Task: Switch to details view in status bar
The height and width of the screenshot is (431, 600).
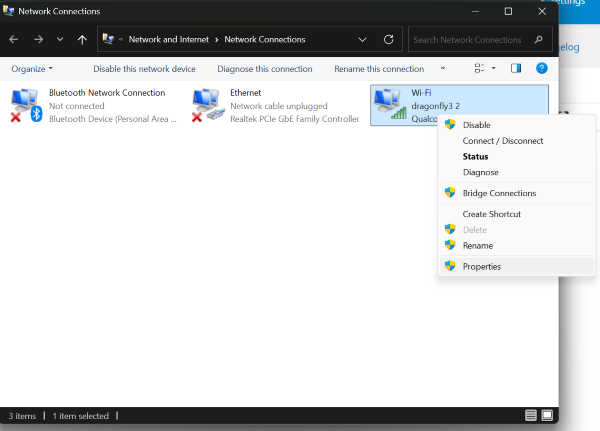Action: [x=530, y=415]
